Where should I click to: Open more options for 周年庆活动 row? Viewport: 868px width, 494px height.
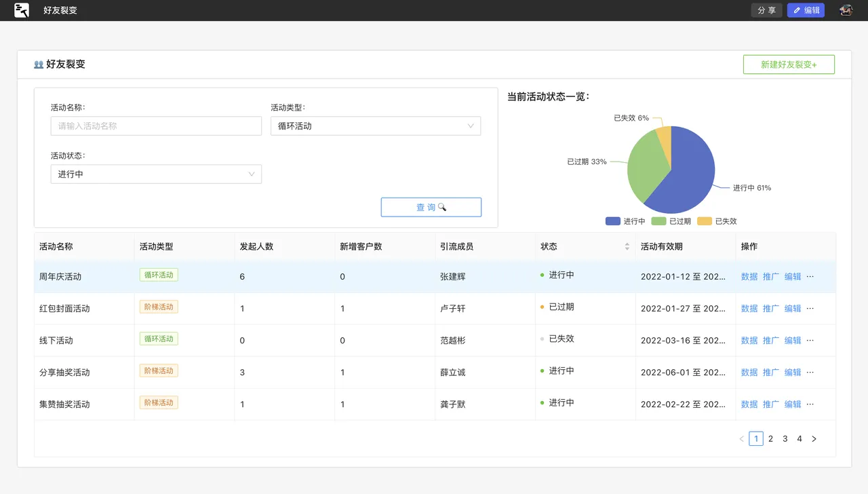810,276
